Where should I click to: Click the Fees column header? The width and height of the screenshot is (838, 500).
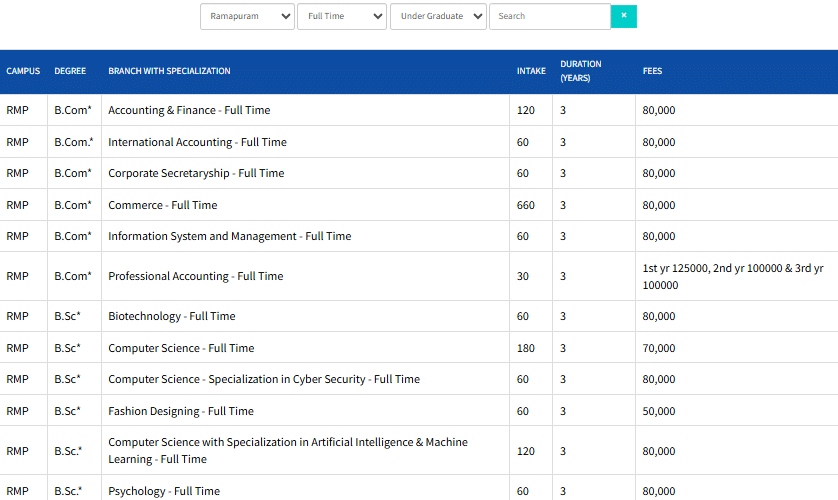[652, 71]
